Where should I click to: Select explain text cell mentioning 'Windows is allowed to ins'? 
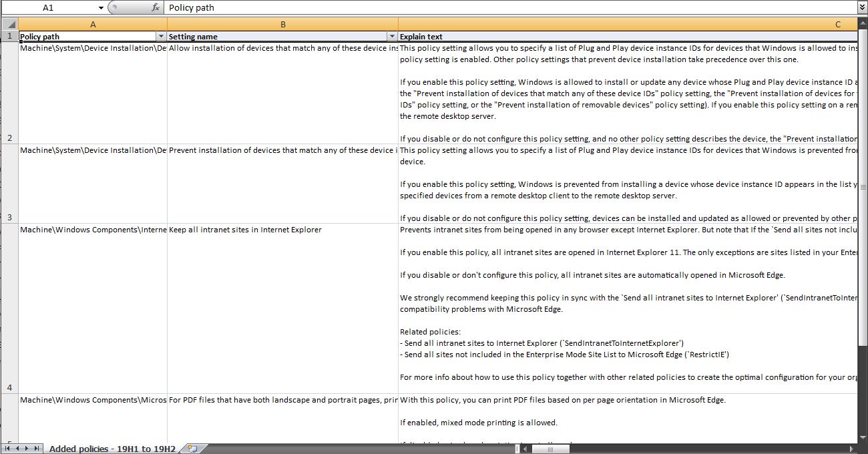tap(628, 93)
